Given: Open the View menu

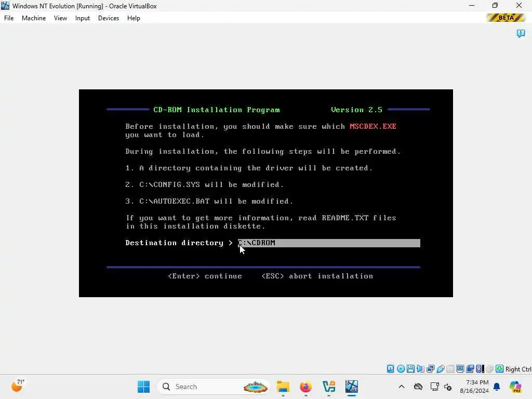Looking at the screenshot, I should pos(60,18).
